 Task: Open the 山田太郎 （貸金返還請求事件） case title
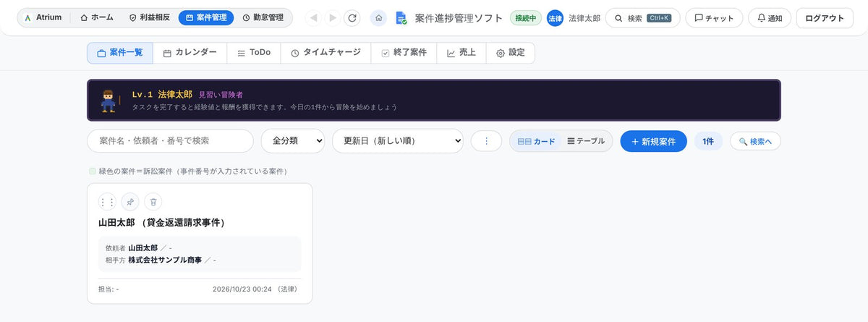pyautogui.click(x=161, y=222)
